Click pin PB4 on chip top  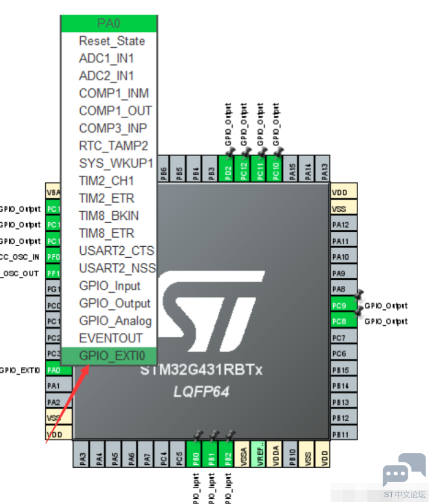pos(194,169)
